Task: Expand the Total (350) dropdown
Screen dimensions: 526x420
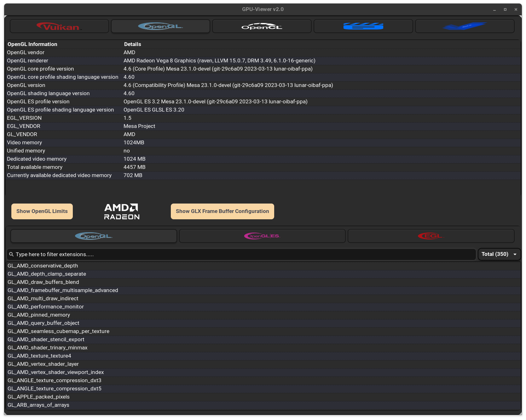Action: [x=499, y=254]
